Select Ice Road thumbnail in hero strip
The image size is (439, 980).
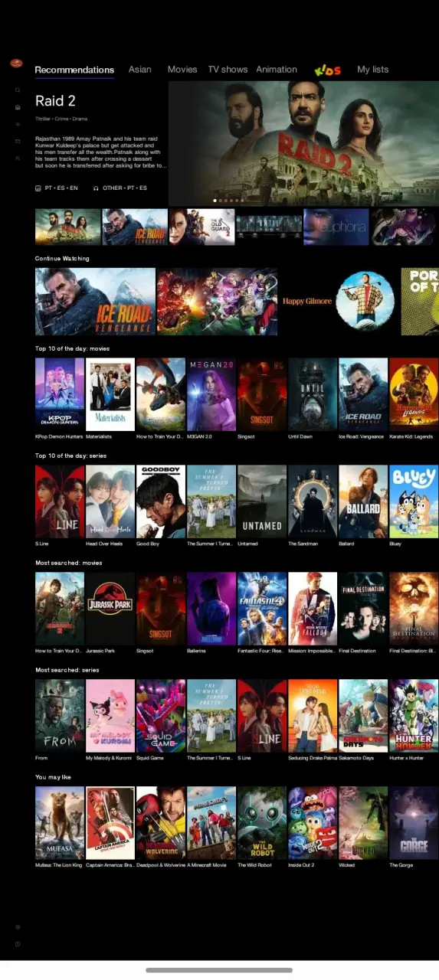click(135, 227)
